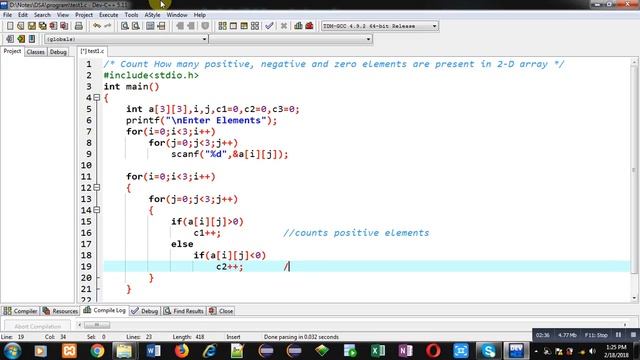Collapse the code fold at line 14
Image resolution: width=640 pixels, height=360 pixels.
(x=97, y=210)
